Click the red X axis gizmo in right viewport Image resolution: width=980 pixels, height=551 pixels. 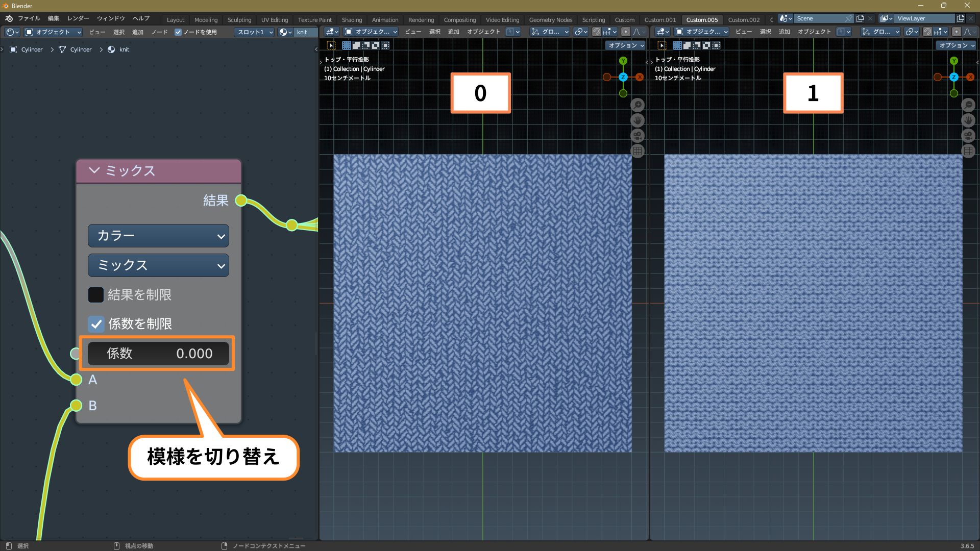tap(970, 77)
